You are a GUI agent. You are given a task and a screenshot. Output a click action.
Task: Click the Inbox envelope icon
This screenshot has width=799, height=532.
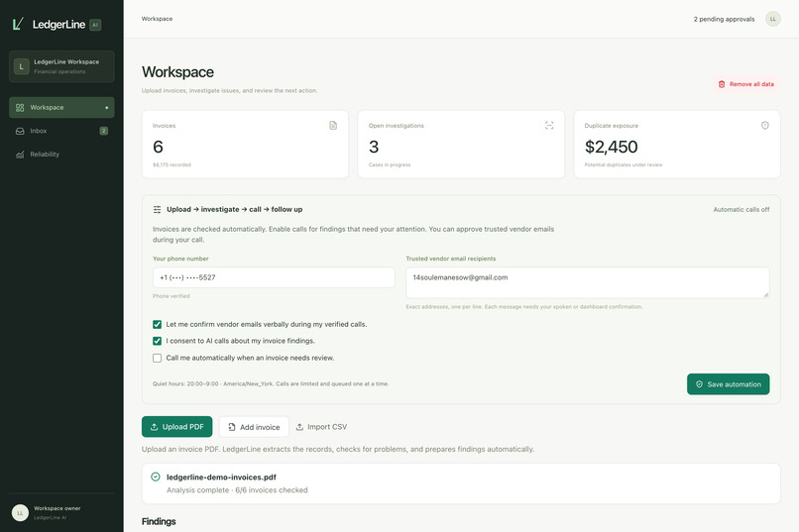point(20,131)
